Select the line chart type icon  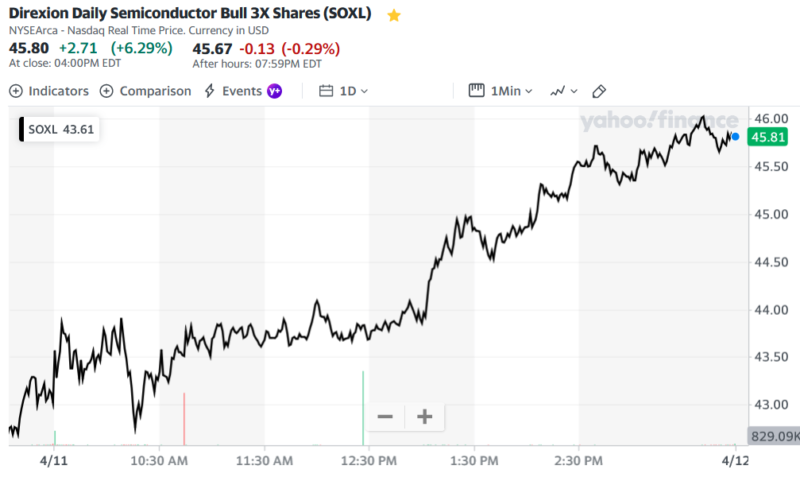[x=557, y=91]
